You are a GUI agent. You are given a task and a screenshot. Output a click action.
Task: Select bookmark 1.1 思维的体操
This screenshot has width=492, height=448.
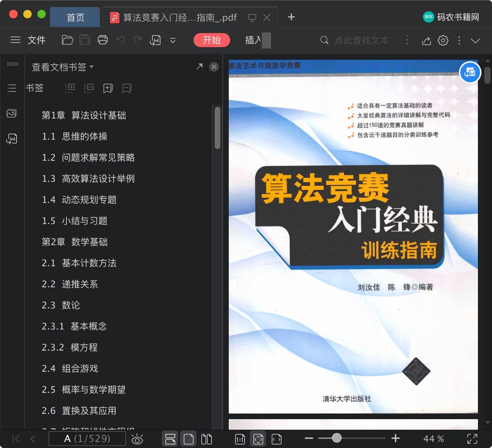[x=75, y=136]
